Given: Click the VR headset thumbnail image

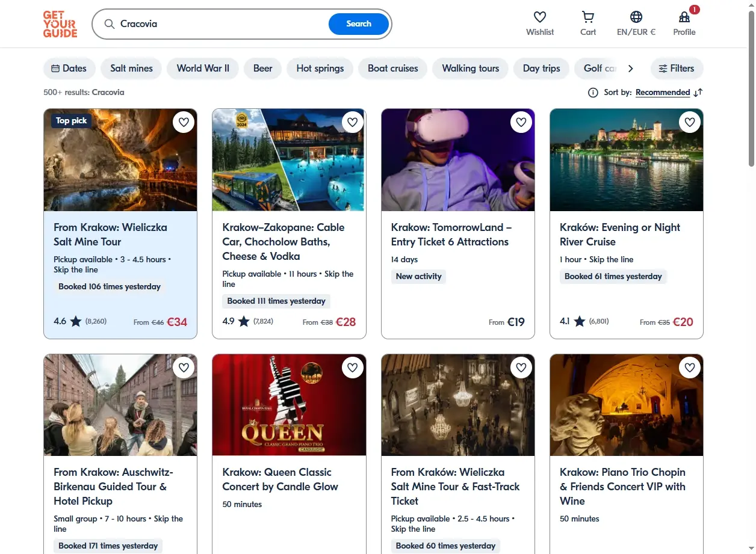Looking at the screenshot, I should (458, 160).
